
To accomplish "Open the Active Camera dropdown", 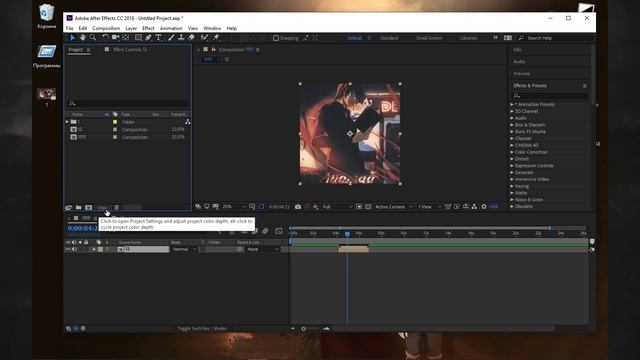I will point(394,207).
